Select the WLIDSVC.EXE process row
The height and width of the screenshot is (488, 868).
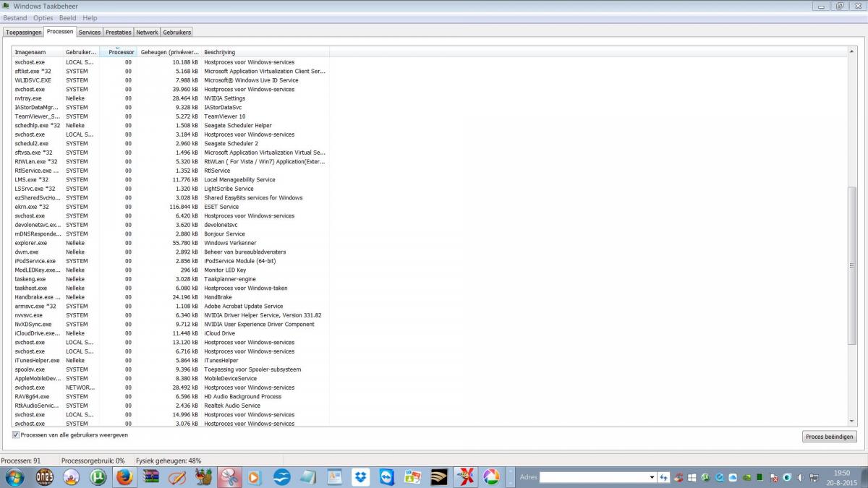point(171,80)
